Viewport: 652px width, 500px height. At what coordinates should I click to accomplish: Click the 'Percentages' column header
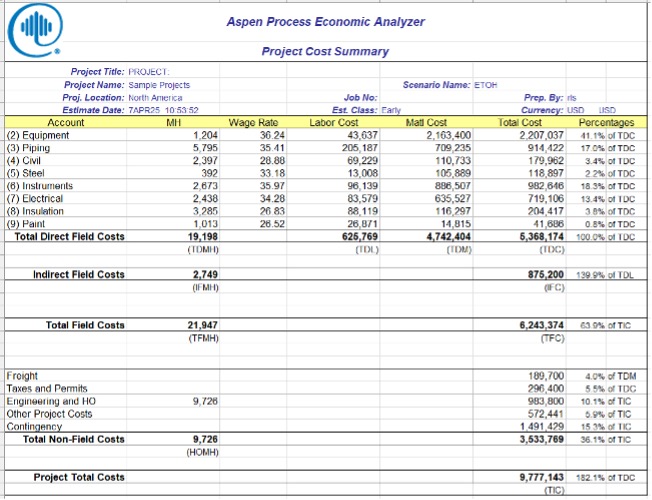(x=606, y=122)
